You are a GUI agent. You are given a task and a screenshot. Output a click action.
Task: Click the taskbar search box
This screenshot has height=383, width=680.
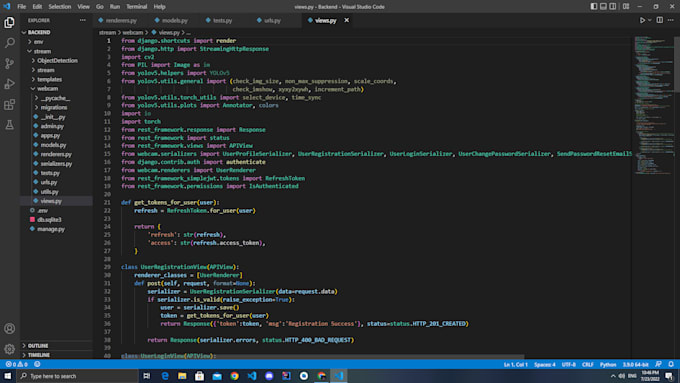click(x=77, y=376)
